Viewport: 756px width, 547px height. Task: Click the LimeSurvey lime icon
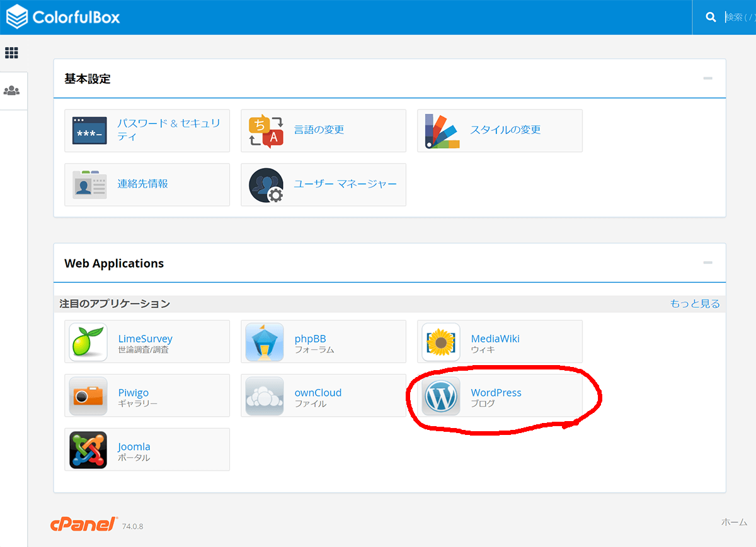pos(88,341)
